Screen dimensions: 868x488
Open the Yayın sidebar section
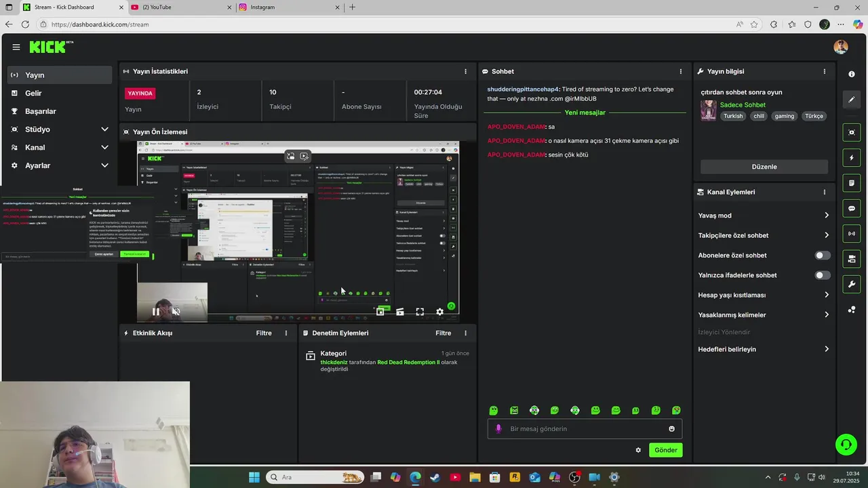click(60, 75)
